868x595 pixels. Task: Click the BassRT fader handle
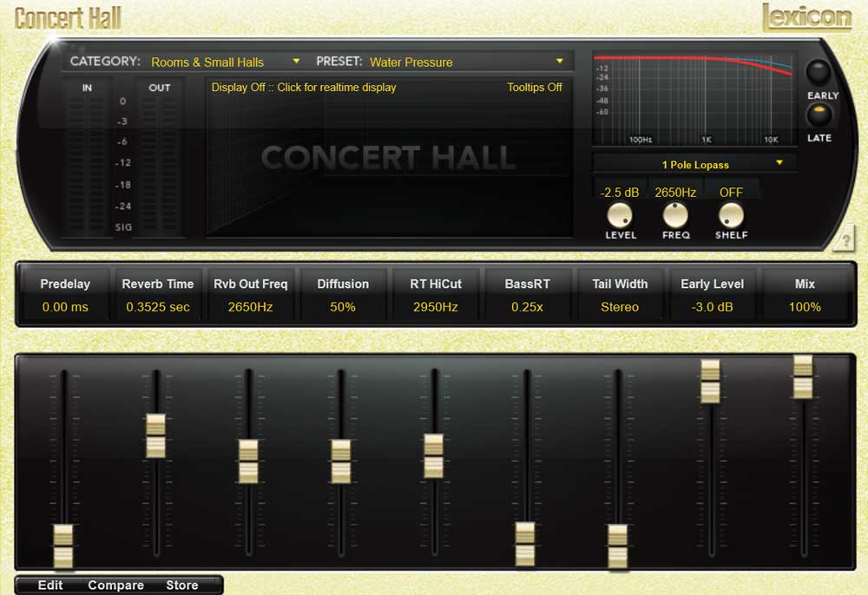pos(525,544)
